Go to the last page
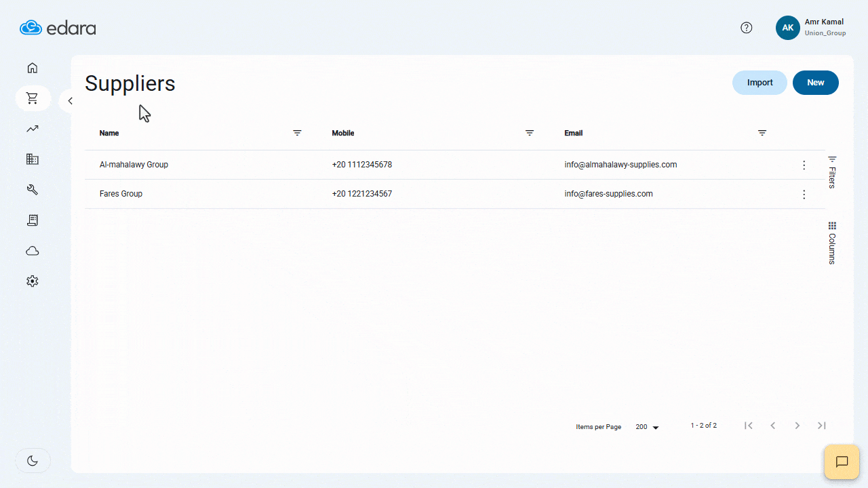Image resolution: width=868 pixels, height=488 pixels. point(822,426)
